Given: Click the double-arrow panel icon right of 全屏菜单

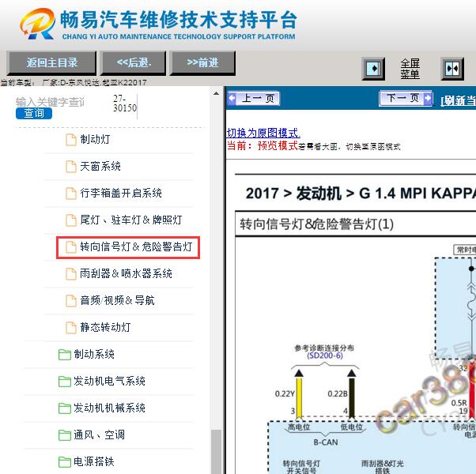Looking at the screenshot, I should pyautogui.click(x=452, y=69).
